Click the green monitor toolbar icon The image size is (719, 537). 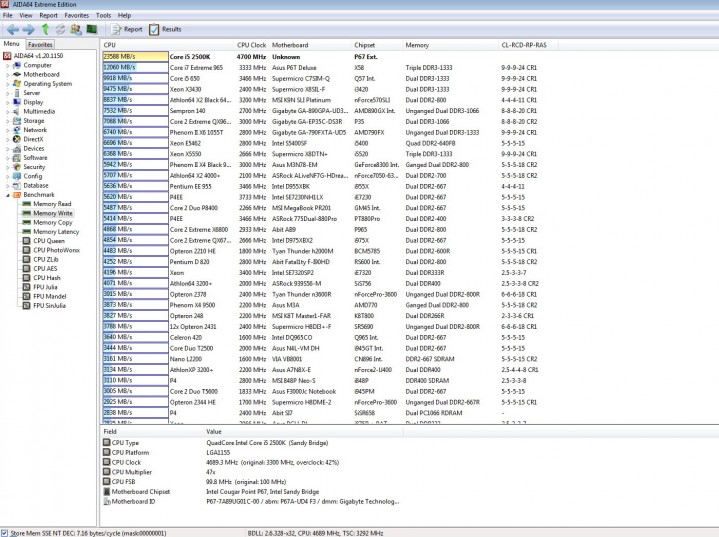pyautogui.click(x=92, y=29)
